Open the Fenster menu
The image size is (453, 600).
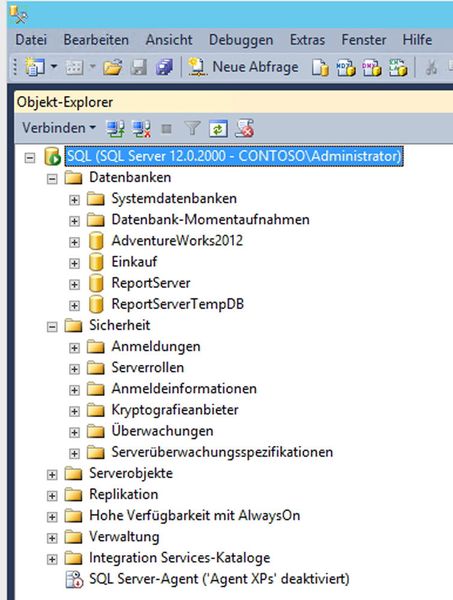364,40
